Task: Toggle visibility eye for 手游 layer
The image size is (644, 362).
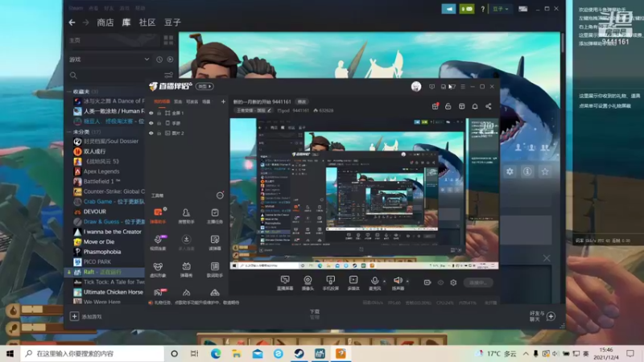Action: tap(151, 123)
